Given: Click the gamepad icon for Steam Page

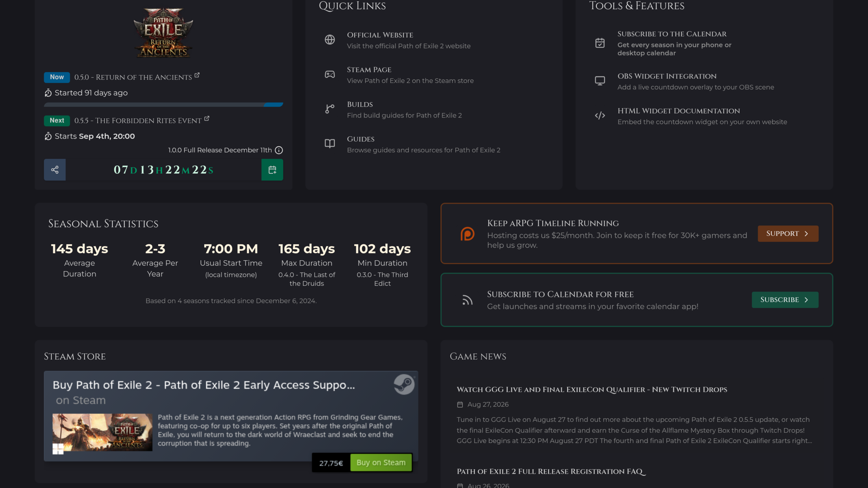Looking at the screenshot, I should [x=330, y=75].
